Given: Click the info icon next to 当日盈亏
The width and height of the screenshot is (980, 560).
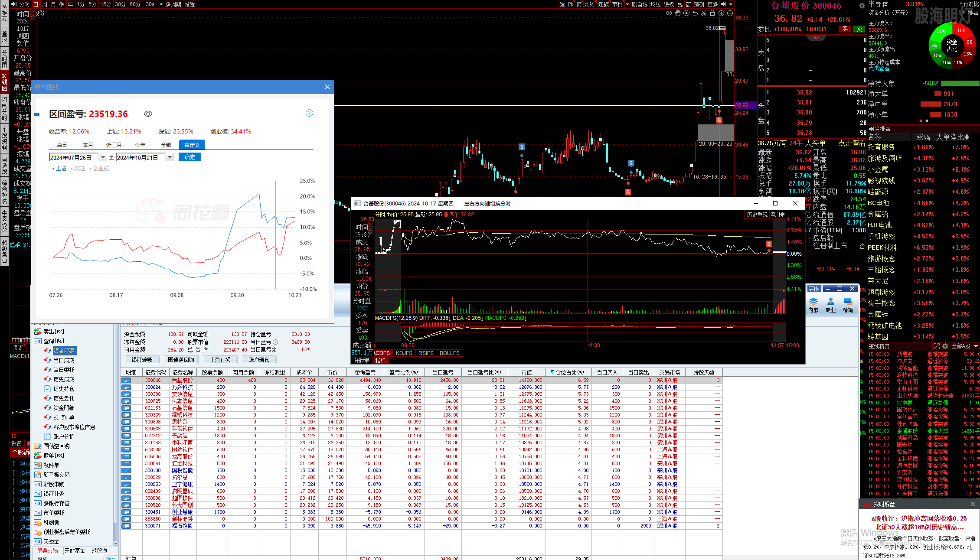Looking at the screenshot, I should click(275, 342).
